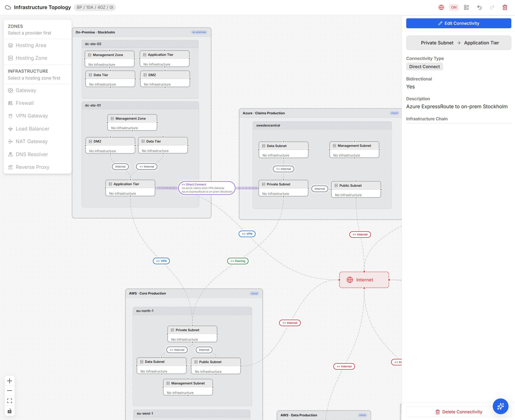Click the Private Subnet to Application Tier header
Screen dimensions: 515x420
point(459,43)
